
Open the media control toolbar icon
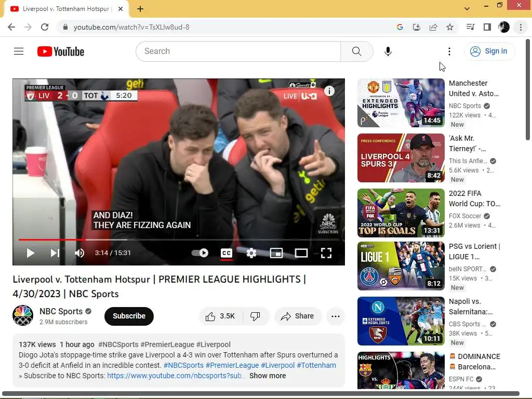point(470,27)
